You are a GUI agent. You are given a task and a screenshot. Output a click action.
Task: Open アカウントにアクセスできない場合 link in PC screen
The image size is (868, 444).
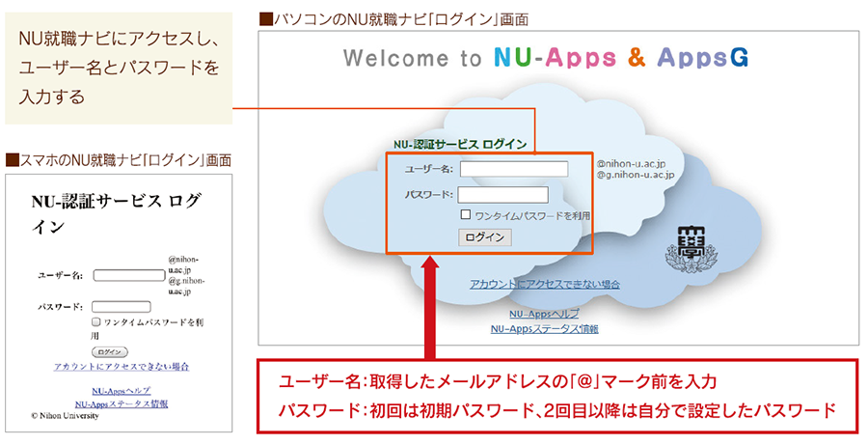545,285
